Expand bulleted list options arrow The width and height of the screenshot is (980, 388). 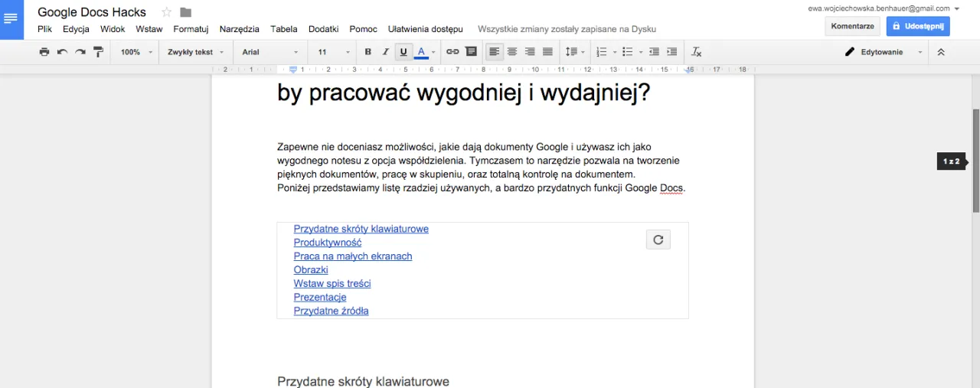pyautogui.click(x=641, y=52)
